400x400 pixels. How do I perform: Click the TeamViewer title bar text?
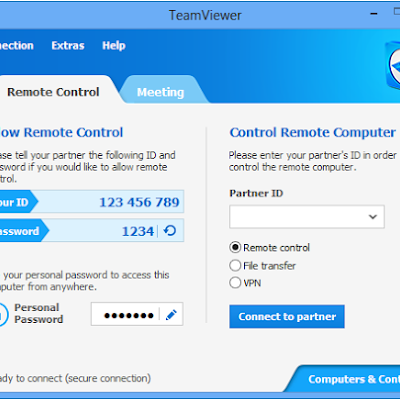[205, 15]
